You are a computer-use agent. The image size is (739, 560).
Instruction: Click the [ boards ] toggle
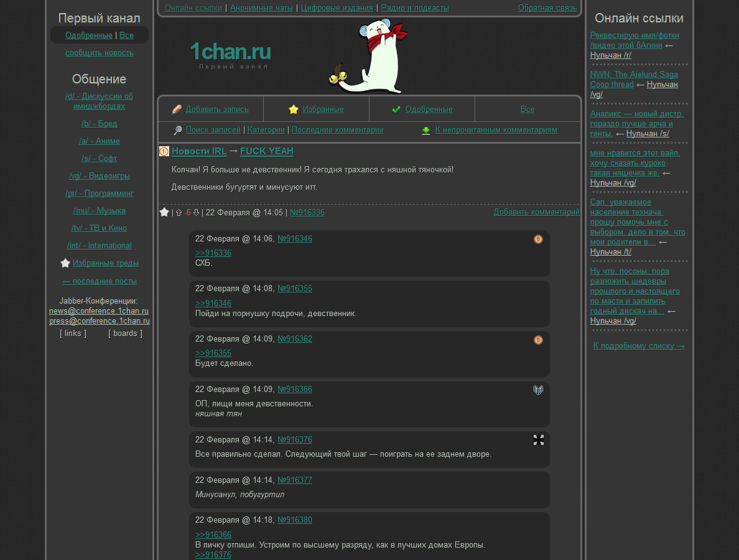126,334
